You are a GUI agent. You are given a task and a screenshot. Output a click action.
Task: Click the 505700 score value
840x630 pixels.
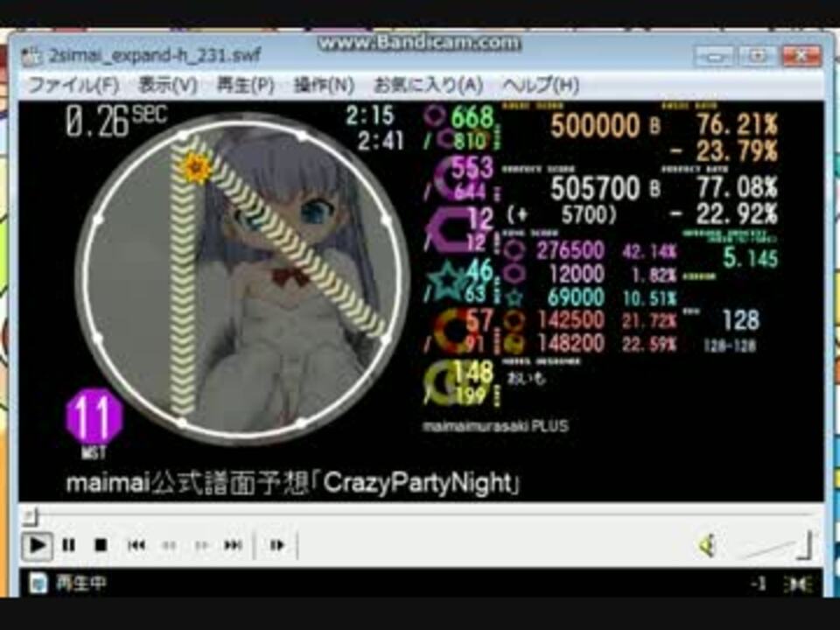click(x=595, y=188)
